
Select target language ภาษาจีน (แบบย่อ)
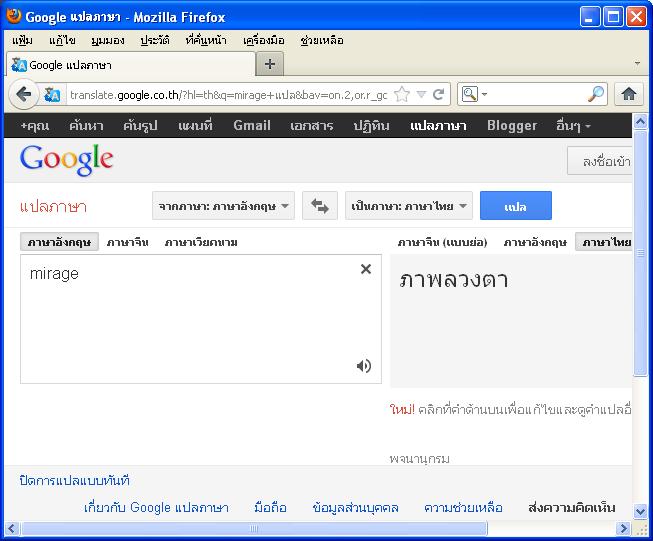442,242
